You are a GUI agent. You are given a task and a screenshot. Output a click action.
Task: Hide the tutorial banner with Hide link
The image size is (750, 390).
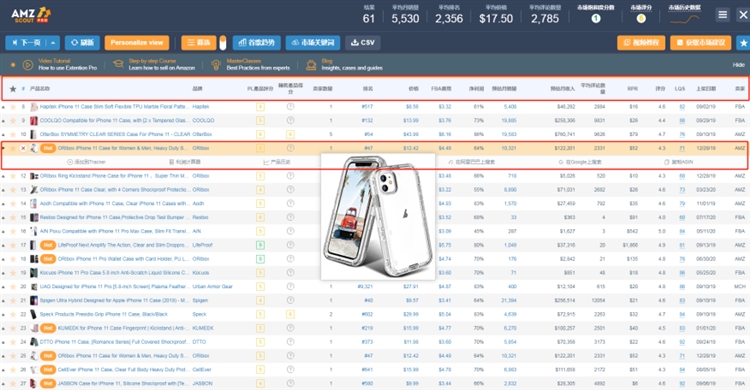pyautogui.click(x=739, y=65)
